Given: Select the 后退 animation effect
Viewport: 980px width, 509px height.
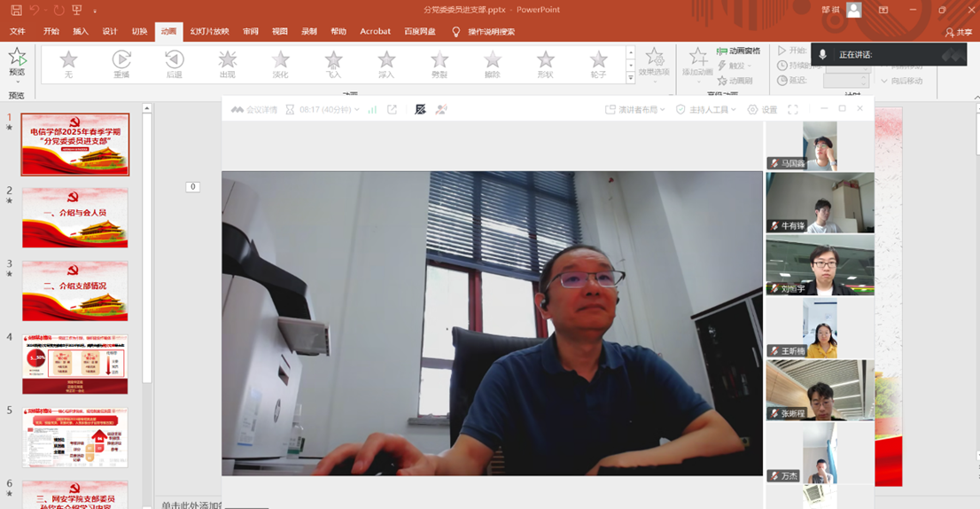Looking at the screenshot, I should [175, 65].
